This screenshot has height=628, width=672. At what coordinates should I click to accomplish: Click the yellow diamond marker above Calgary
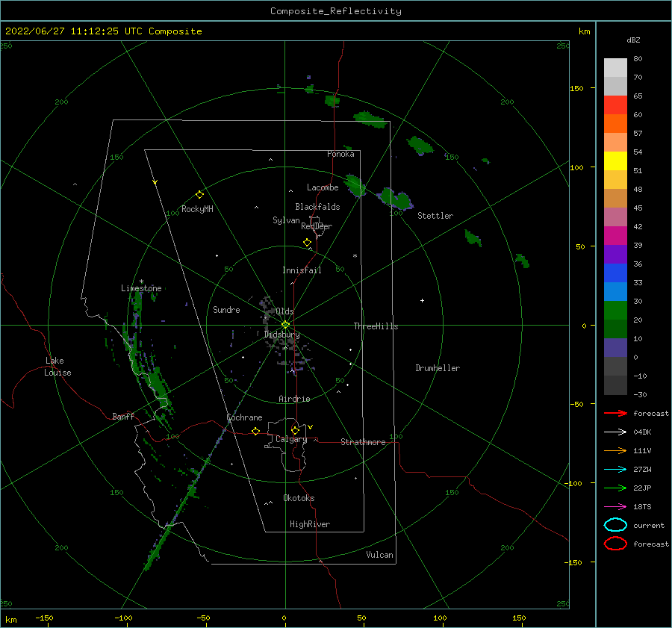295,430
